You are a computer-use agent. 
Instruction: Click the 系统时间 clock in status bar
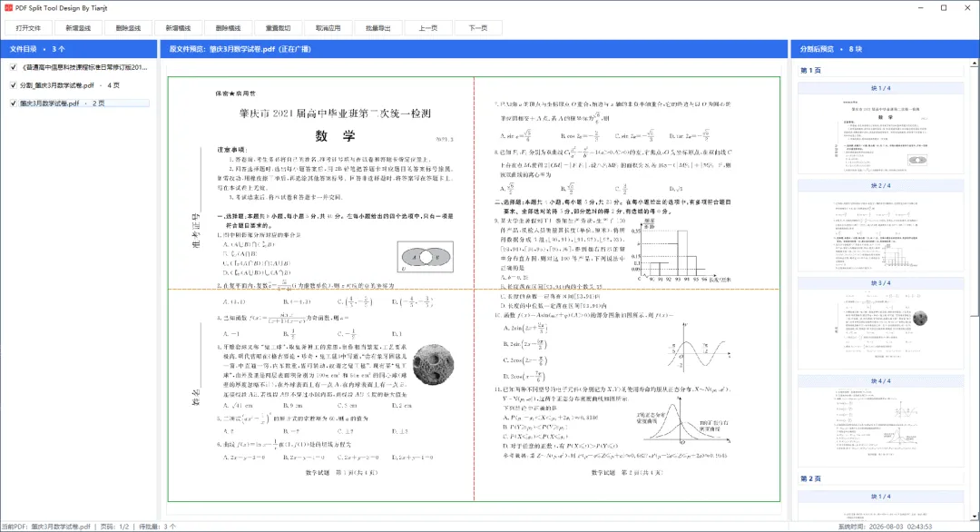click(x=885, y=527)
